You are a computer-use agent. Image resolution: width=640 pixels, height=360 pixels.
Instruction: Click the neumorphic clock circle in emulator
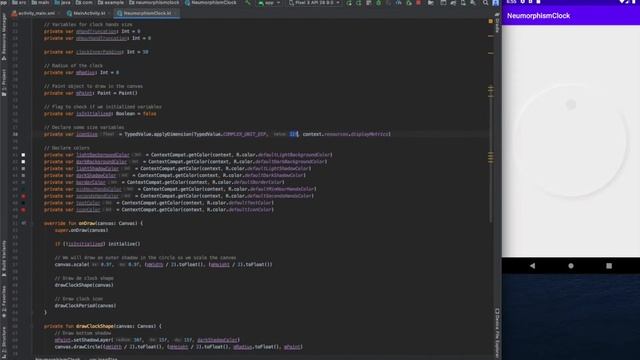[571, 140]
